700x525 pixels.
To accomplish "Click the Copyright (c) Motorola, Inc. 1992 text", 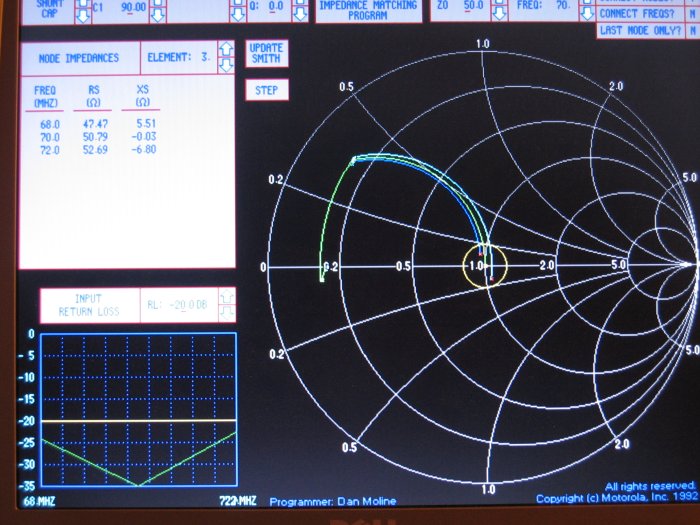I will click(x=617, y=497).
